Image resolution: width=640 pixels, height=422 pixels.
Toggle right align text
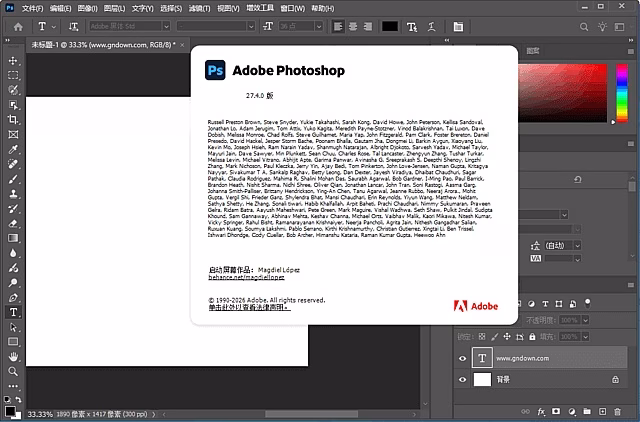pyautogui.click(x=368, y=27)
